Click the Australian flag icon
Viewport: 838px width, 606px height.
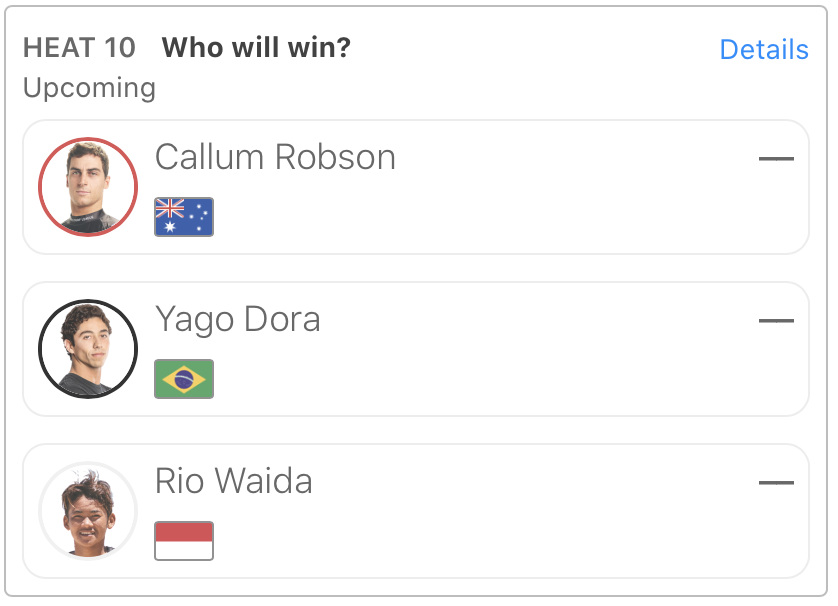tap(184, 217)
